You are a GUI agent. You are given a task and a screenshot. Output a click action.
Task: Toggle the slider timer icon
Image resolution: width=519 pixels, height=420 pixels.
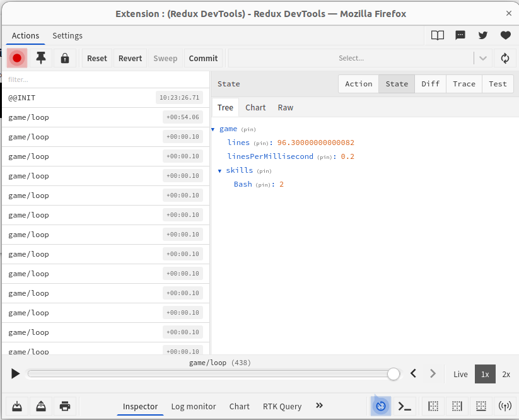pos(381,406)
